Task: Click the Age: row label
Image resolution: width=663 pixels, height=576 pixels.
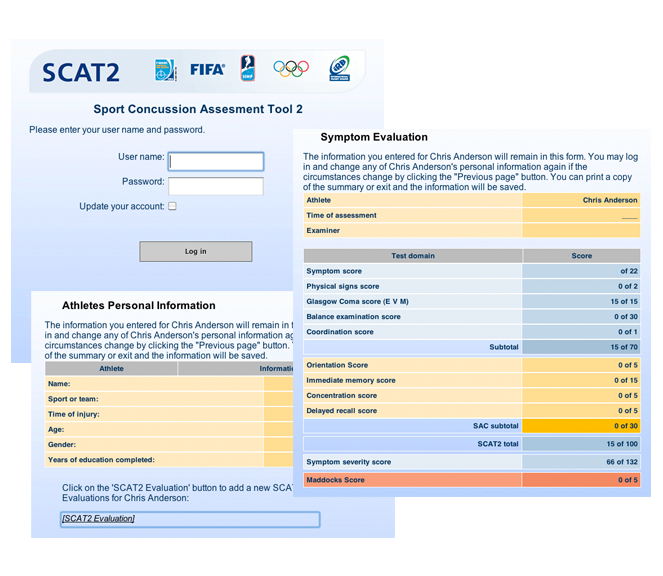Action: [56, 429]
